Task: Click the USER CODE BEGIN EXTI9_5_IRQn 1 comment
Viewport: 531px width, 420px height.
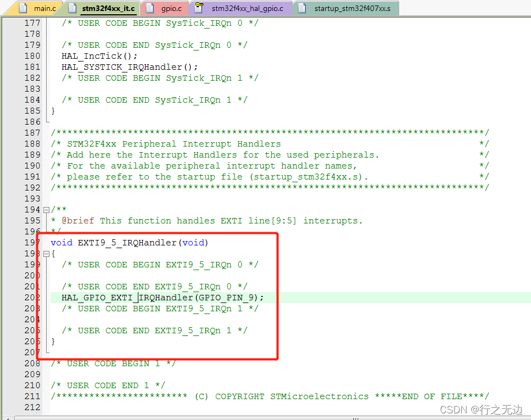Action: (160, 309)
